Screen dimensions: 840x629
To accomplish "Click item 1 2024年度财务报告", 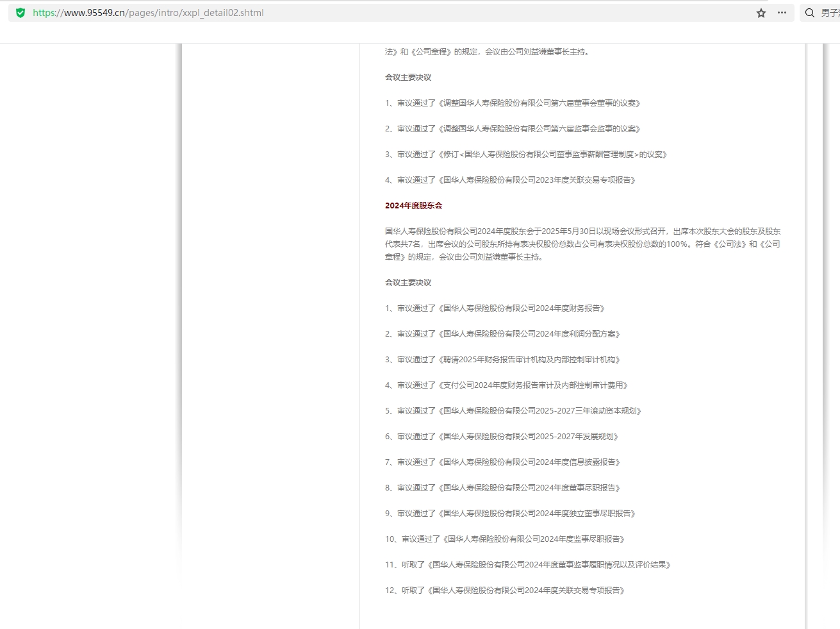I will coord(495,308).
